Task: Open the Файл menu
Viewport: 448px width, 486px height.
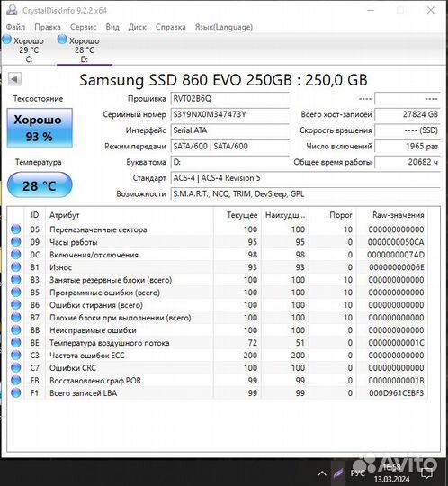Action: 15,27
